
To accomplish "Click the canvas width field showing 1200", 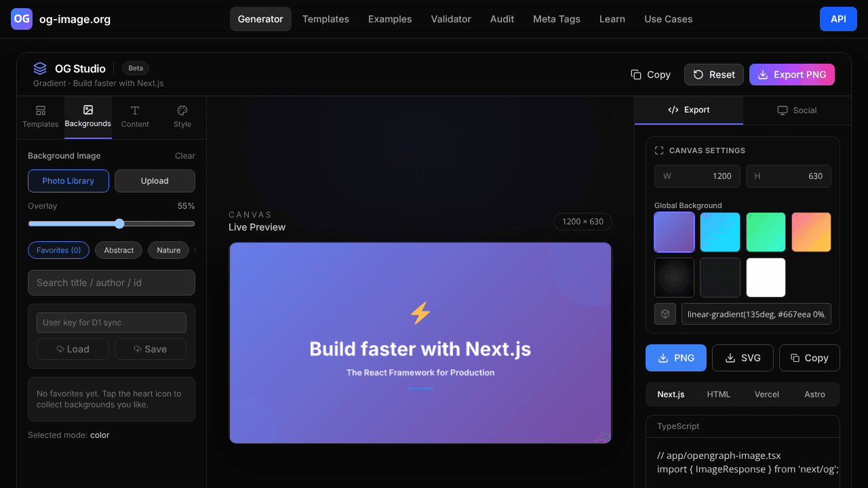I will pos(697,176).
